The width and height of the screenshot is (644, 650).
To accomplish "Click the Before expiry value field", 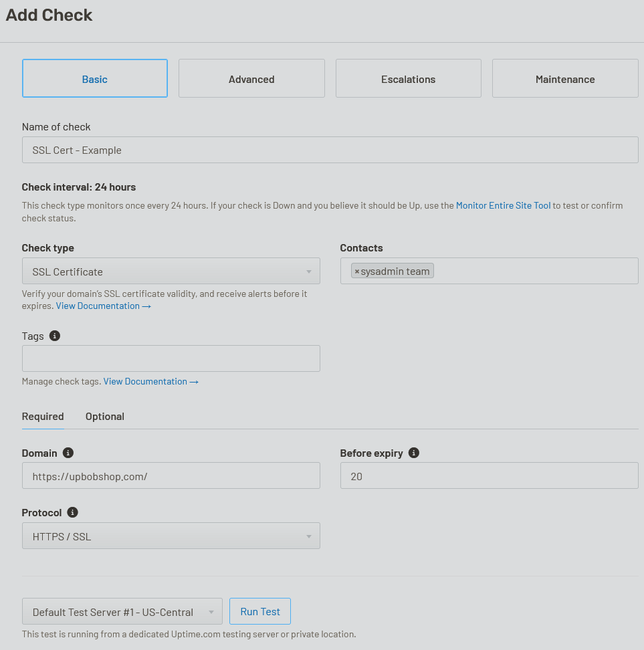I will pos(489,475).
